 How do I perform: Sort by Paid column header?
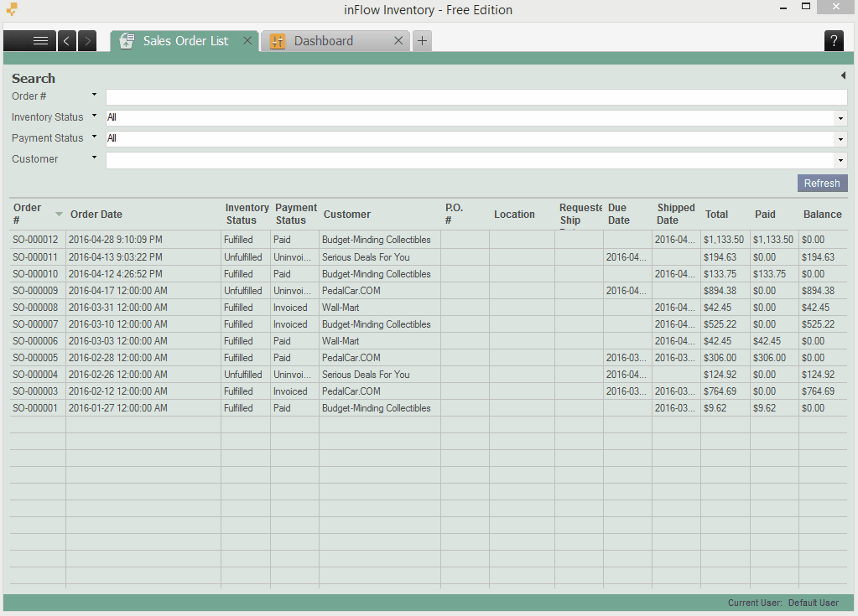pyautogui.click(x=774, y=214)
